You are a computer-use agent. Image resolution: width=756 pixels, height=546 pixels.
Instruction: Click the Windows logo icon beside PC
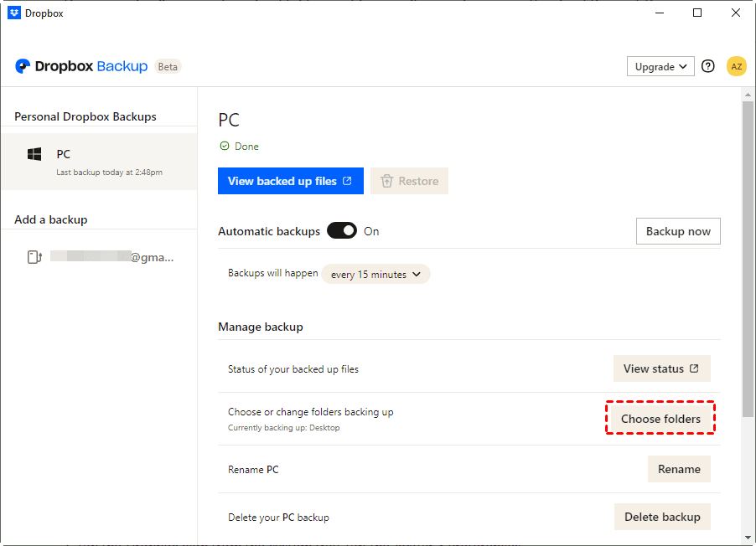34,155
